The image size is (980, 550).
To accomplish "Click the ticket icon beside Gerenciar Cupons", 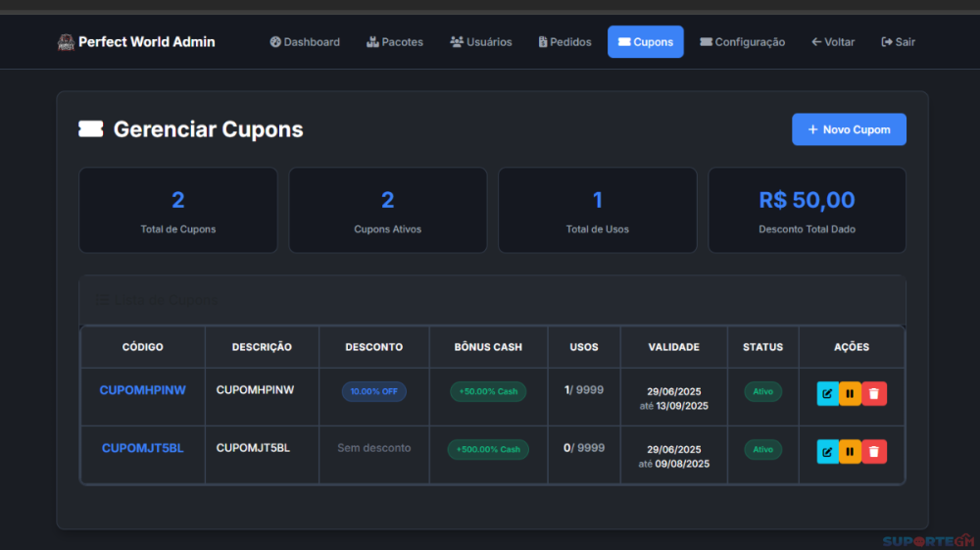I will pyautogui.click(x=91, y=129).
